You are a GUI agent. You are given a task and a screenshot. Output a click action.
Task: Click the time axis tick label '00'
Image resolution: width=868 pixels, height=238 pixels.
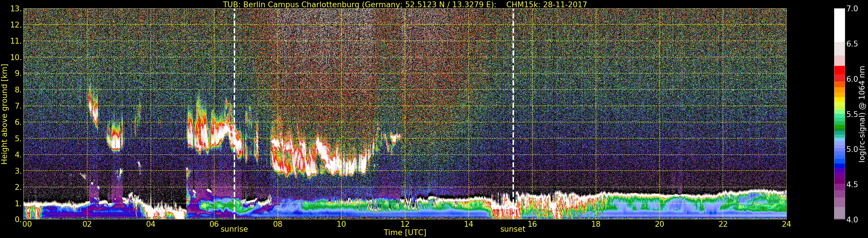27,224
